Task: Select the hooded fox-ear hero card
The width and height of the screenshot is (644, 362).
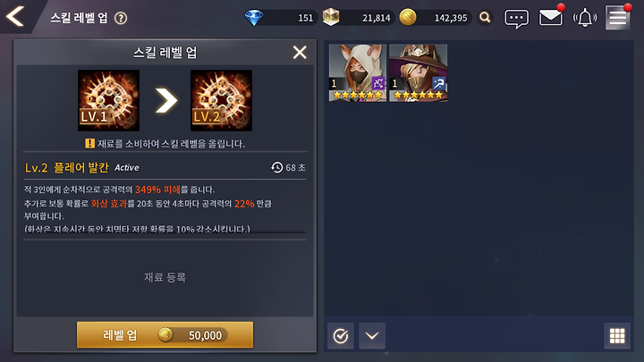Action: (358, 72)
